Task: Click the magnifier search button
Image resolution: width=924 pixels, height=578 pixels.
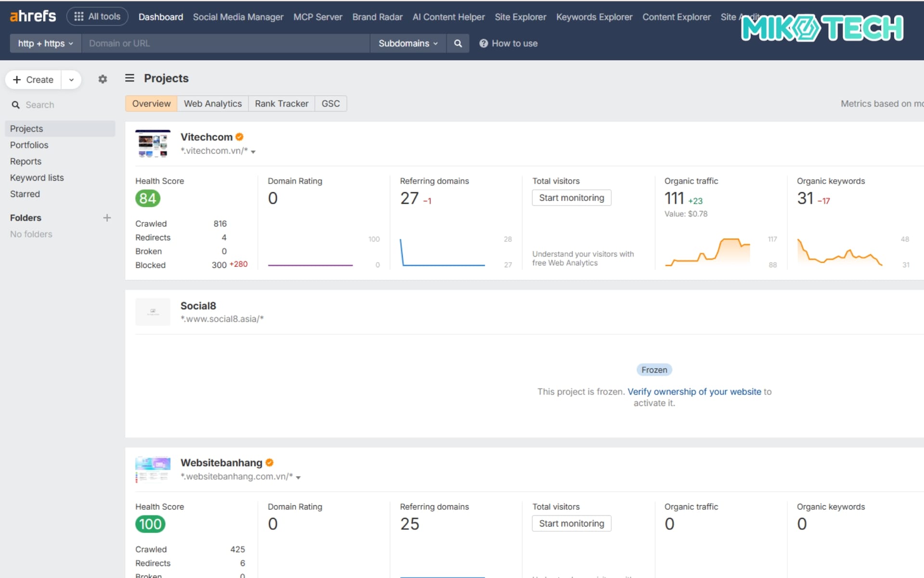Action: point(458,43)
